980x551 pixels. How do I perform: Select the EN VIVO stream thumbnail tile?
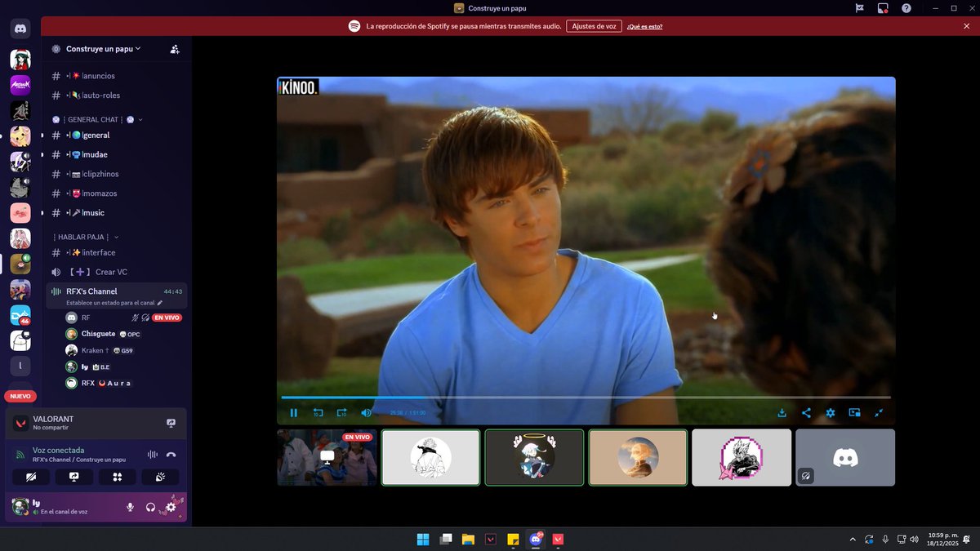(327, 457)
